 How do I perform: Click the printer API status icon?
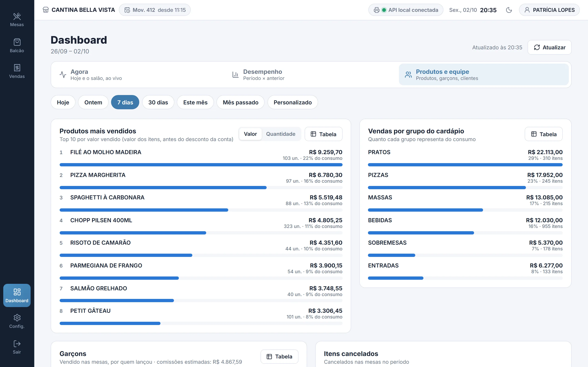point(376,10)
